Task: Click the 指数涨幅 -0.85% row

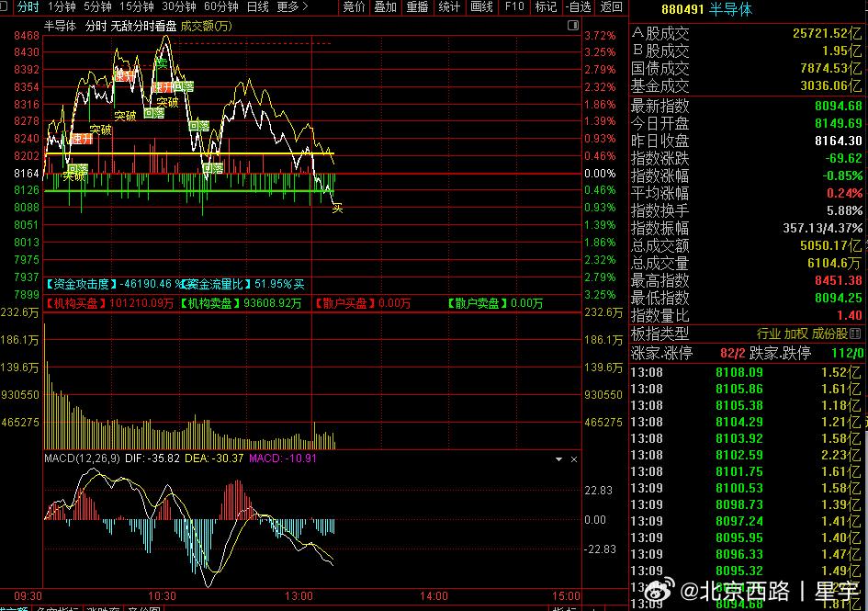Action: pyautogui.click(x=747, y=176)
